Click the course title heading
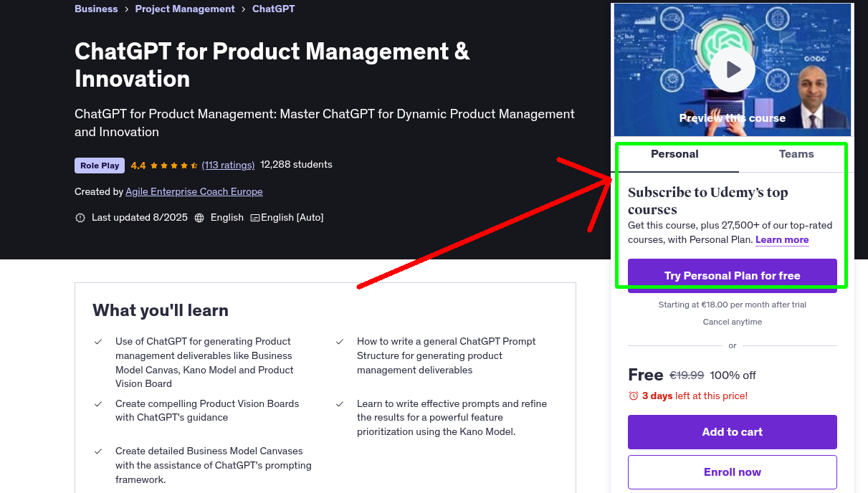 272,64
